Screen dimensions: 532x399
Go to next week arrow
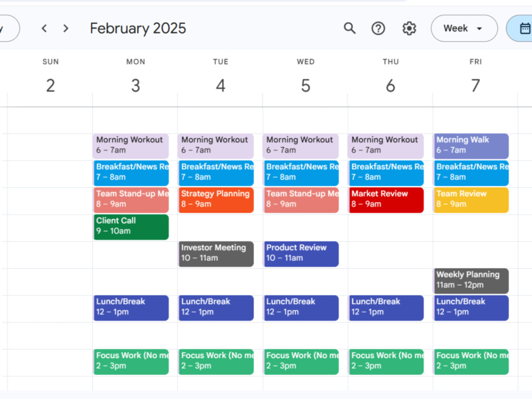click(x=66, y=28)
